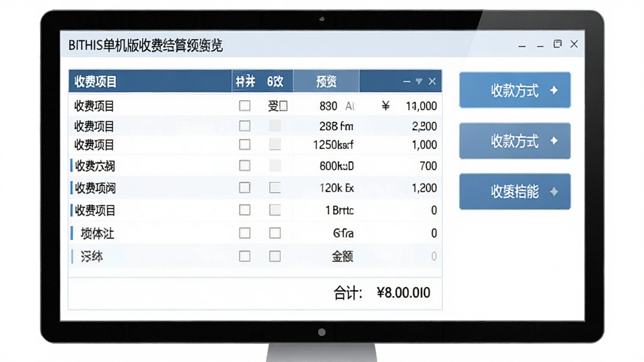Check the first checkbox in the 2,200 row

[x=245, y=126]
